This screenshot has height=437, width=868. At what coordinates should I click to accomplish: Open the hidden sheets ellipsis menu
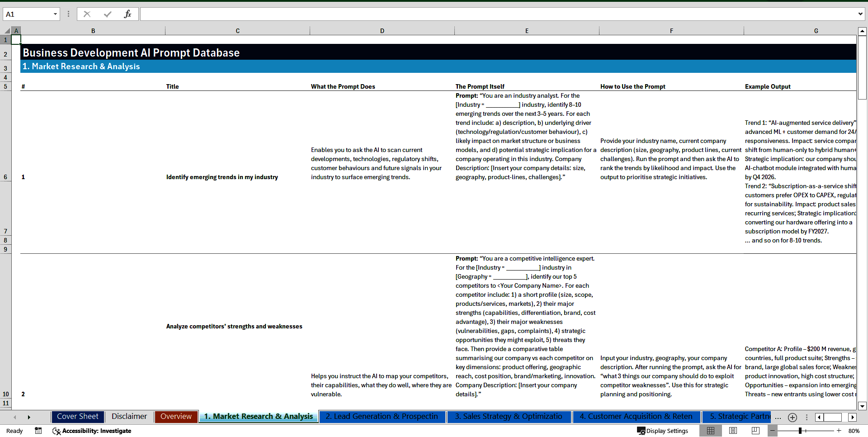tap(778, 417)
